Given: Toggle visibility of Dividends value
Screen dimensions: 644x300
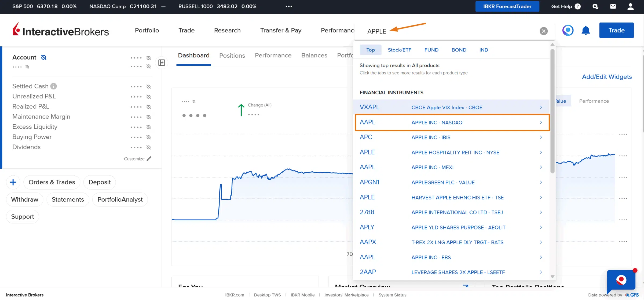Looking at the screenshot, I should (149, 147).
